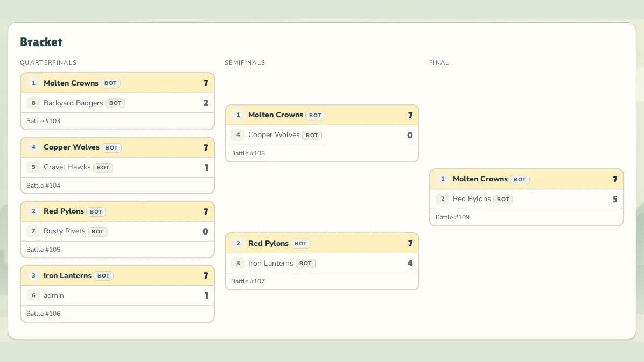Select Iron Lanterns in Battle #107
Image resolution: width=644 pixels, height=362 pixels.
pos(321,263)
